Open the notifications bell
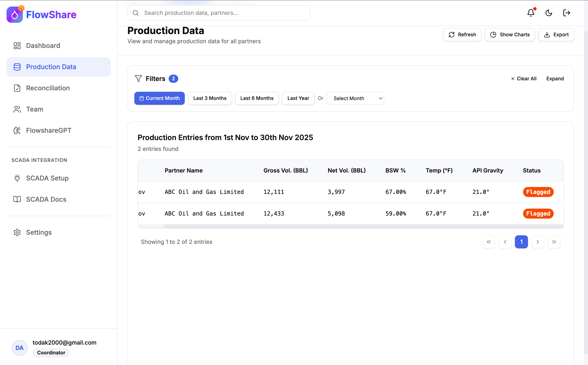Screen dimensions: 588x365 click(x=531, y=13)
